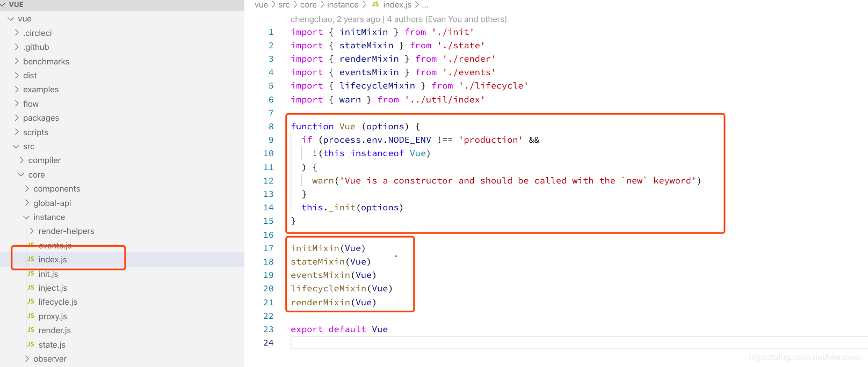The height and width of the screenshot is (367, 868).
Task: Click 'initMixin(Vue)' call on line 17
Action: point(328,248)
